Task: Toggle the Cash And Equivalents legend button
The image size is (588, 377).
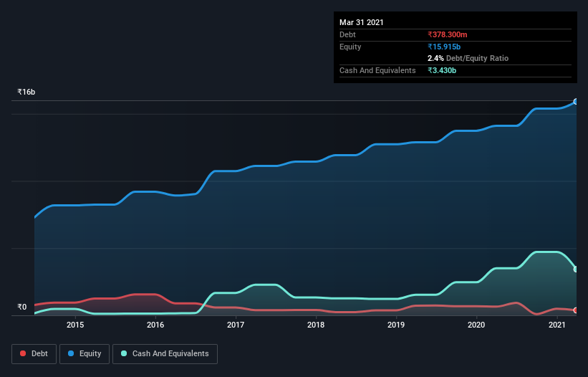Action: point(165,354)
